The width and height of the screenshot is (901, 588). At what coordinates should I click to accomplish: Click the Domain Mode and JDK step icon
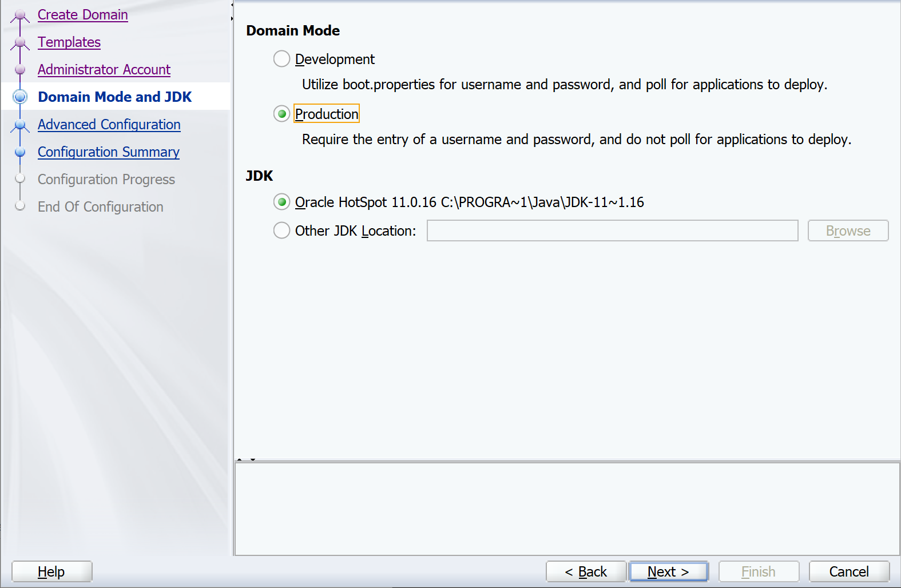point(20,97)
